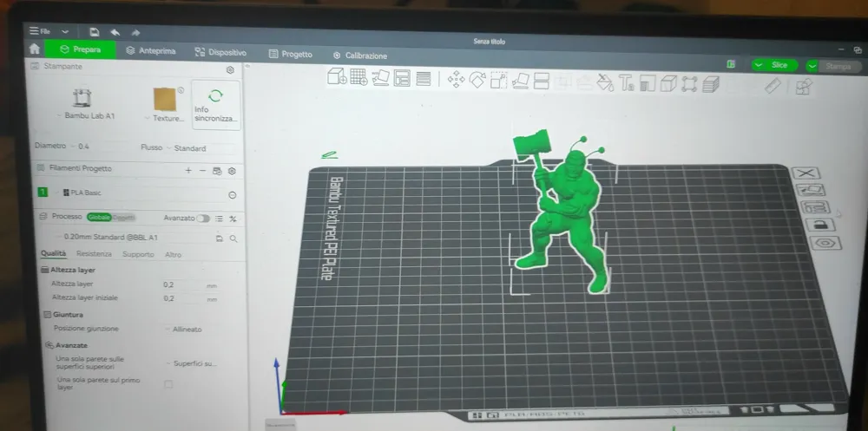The image size is (868, 431).
Task: Click the green Slice button
Action: pos(779,65)
